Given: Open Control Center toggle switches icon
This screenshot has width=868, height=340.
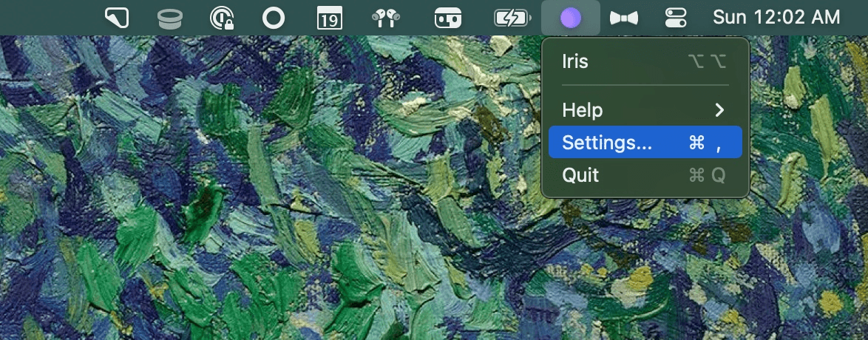Looking at the screenshot, I should [x=676, y=18].
